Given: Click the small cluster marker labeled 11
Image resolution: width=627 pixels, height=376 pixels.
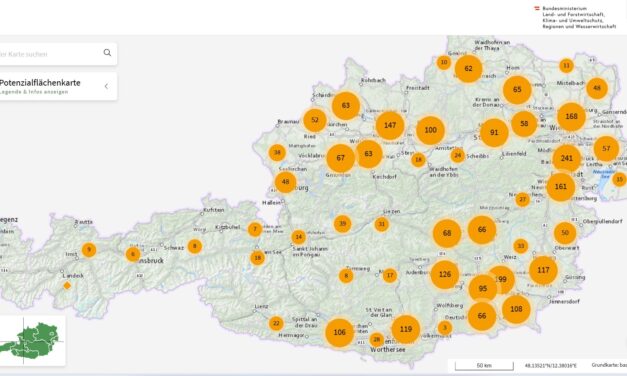Looking at the screenshot, I should pyautogui.click(x=566, y=66).
